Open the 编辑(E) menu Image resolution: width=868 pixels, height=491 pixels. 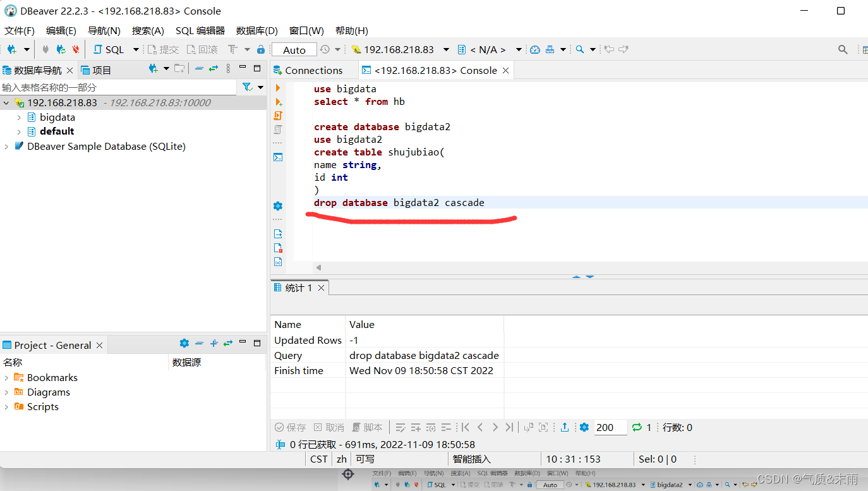pyautogui.click(x=61, y=30)
